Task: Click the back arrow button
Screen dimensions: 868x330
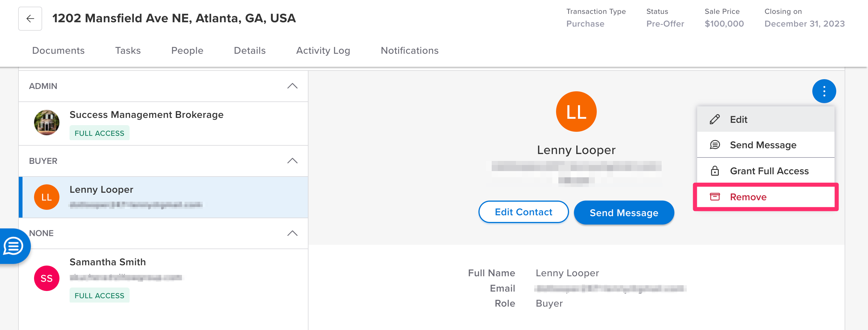Action: (x=30, y=18)
